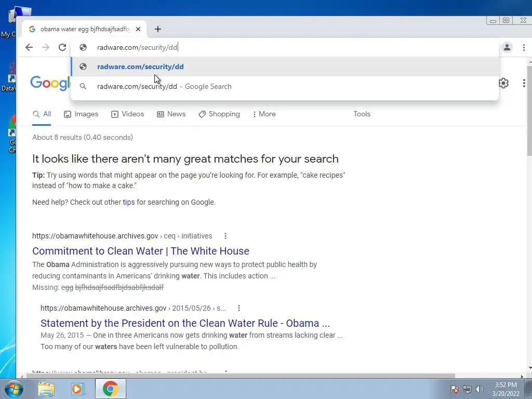
Task: Click the forward navigation arrow
Action: [x=46, y=47]
